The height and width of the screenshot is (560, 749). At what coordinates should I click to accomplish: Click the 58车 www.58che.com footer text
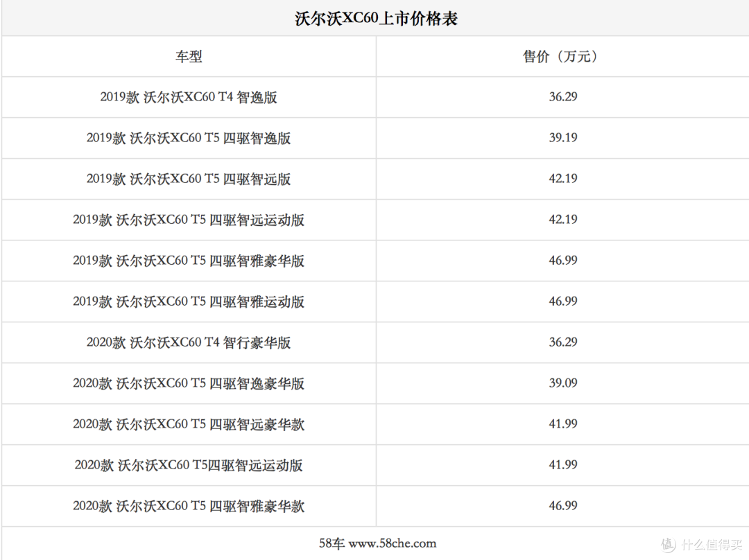point(377,544)
